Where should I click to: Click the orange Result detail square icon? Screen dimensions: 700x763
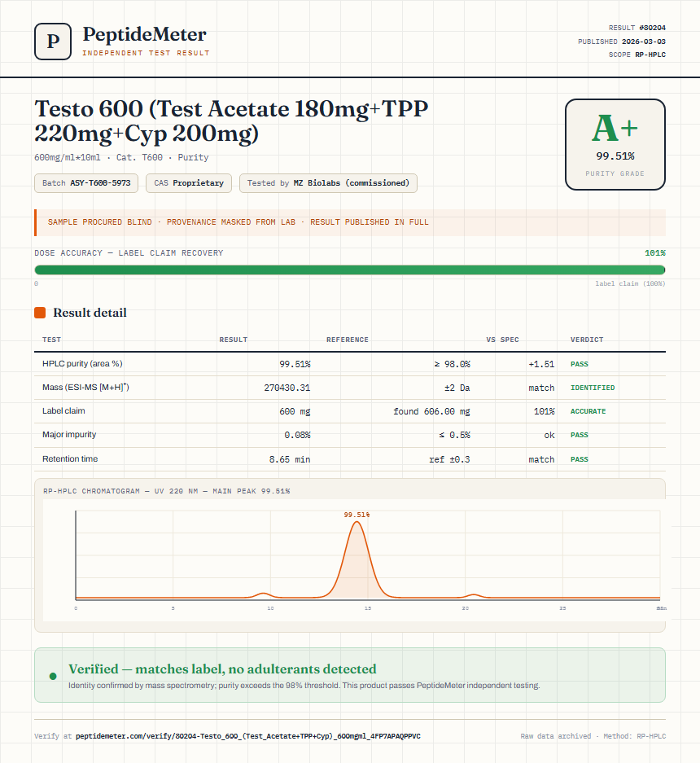point(40,313)
